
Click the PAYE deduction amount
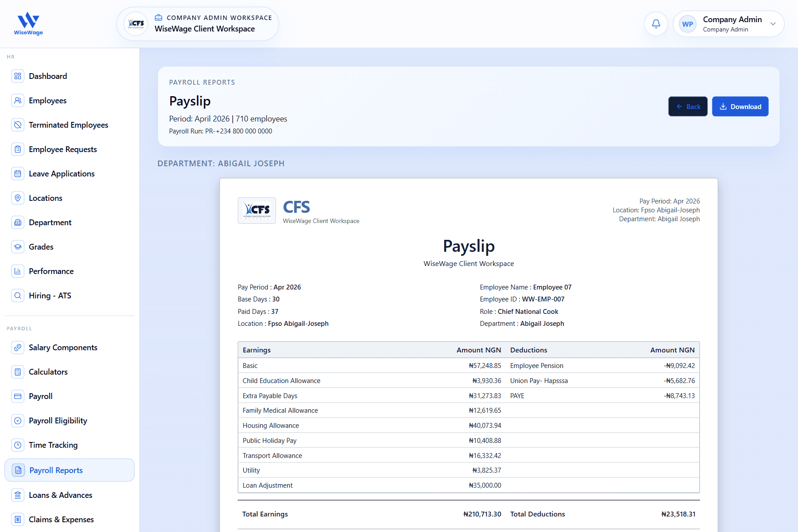pyautogui.click(x=679, y=396)
